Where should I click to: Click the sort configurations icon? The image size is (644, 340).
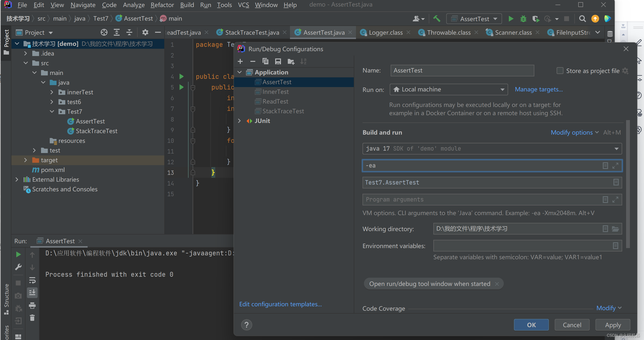(303, 62)
